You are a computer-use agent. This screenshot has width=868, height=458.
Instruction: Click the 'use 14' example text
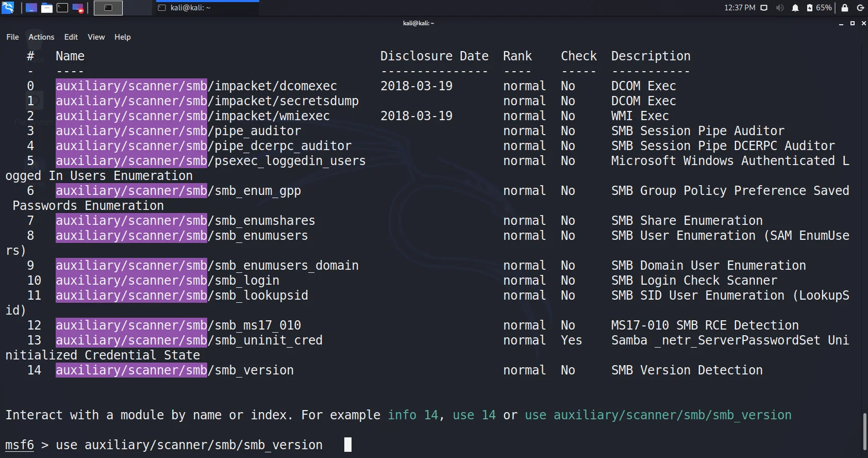474,415
